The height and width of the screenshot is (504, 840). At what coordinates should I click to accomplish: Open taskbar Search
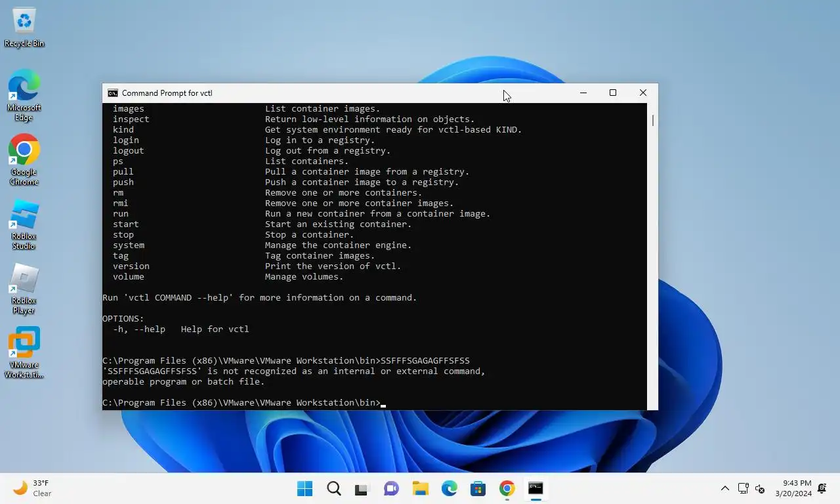333,488
